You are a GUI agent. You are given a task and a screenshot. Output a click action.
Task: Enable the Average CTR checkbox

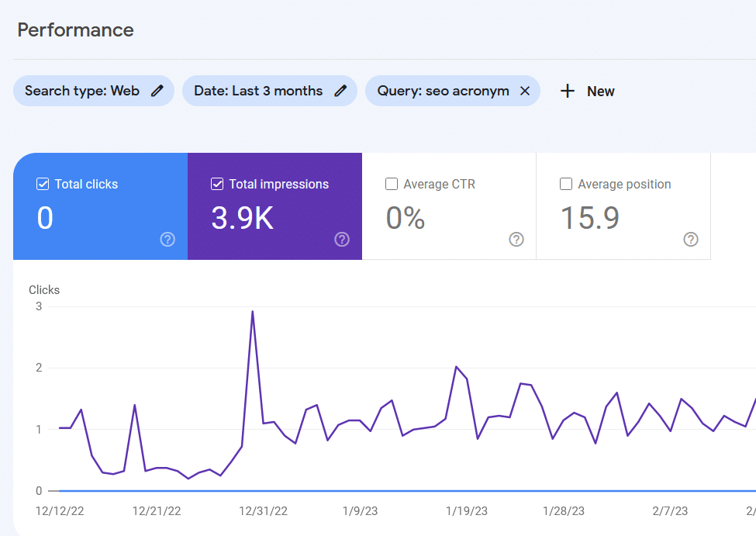392,185
